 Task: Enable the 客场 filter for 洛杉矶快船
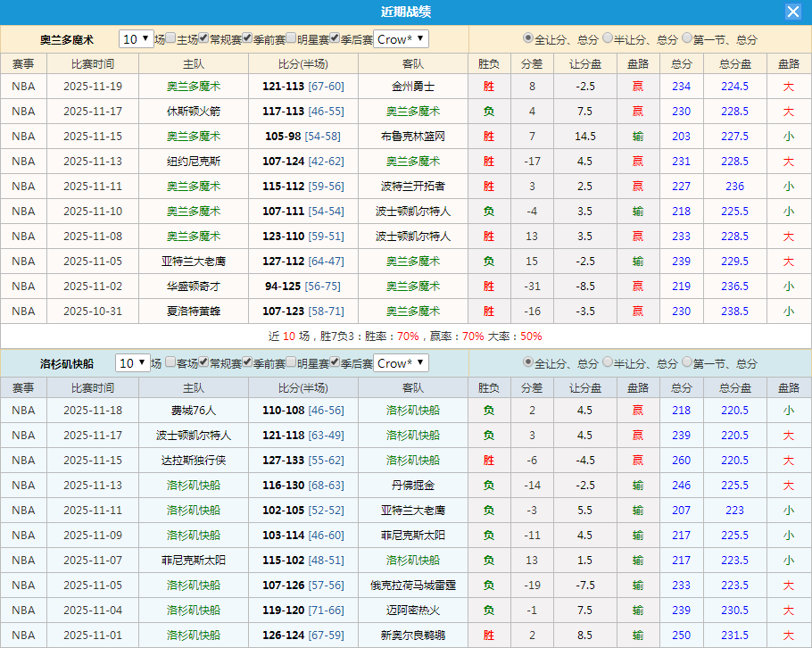coord(170,363)
